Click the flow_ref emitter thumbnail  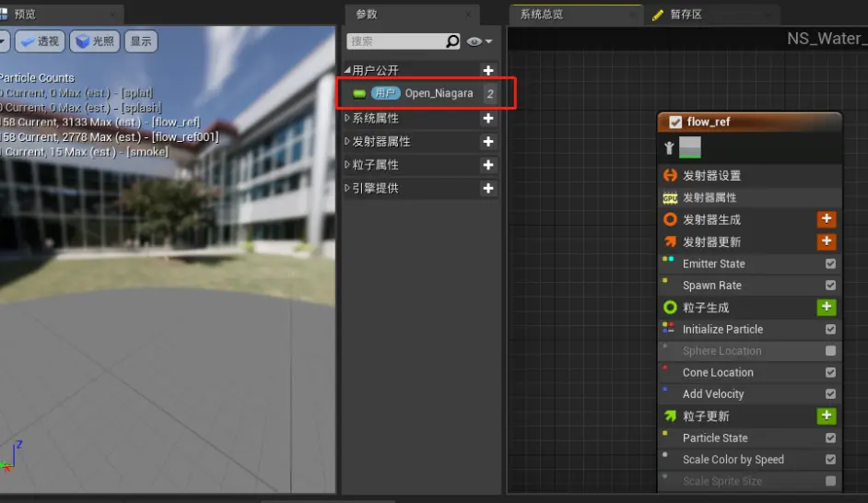pos(690,147)
